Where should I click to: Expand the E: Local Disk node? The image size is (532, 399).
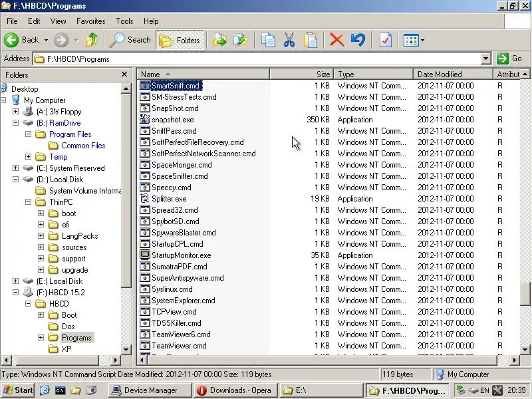point(15,281)
